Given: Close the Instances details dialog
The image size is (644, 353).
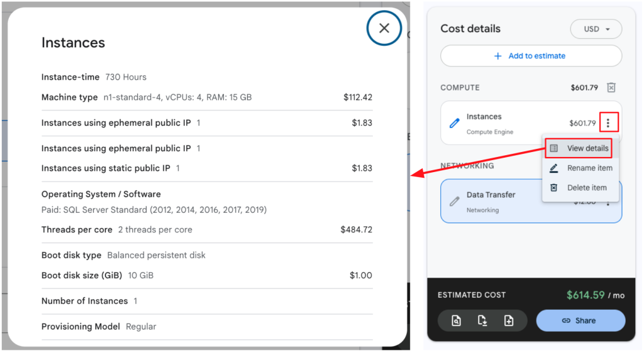Looking at the screenshot, I should pos(384,28).
